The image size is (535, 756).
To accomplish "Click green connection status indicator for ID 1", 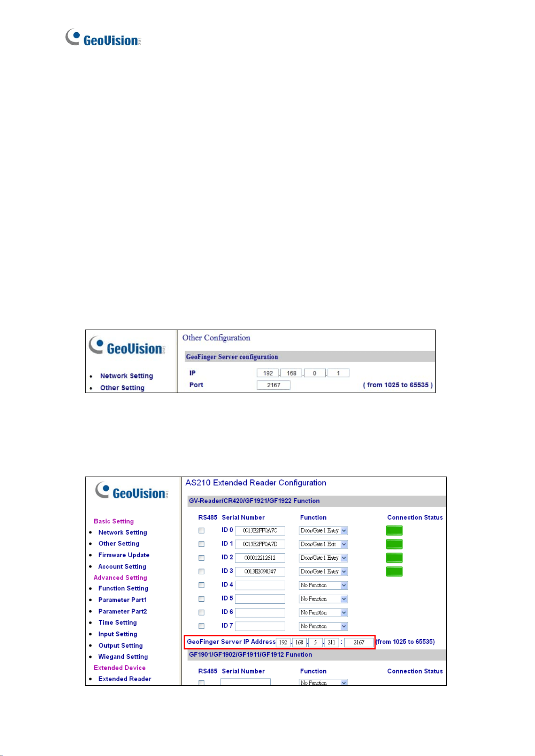I will click(394, 544).
